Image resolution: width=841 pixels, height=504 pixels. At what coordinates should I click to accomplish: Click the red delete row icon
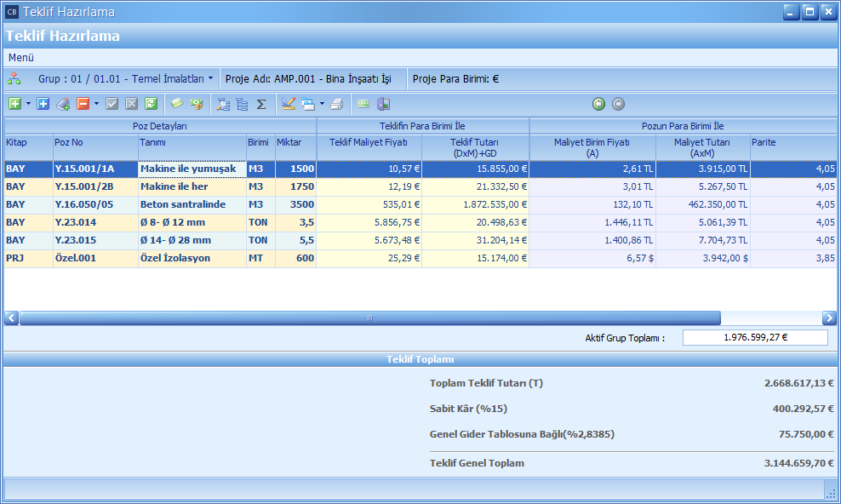[83, 104]
